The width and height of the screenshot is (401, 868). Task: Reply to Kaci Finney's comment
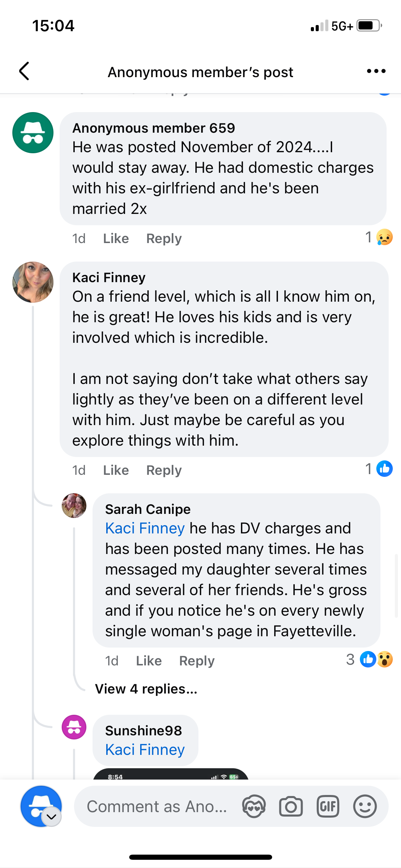click(164, 470)
